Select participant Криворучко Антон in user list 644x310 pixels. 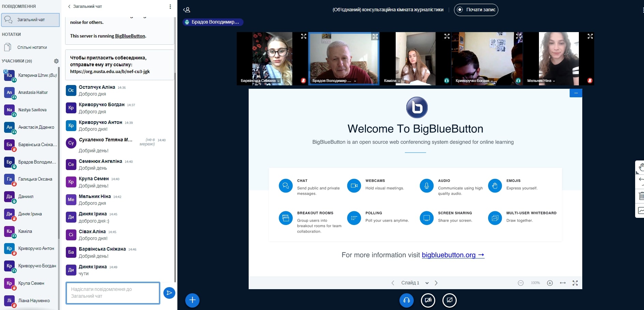click(30, 249)
